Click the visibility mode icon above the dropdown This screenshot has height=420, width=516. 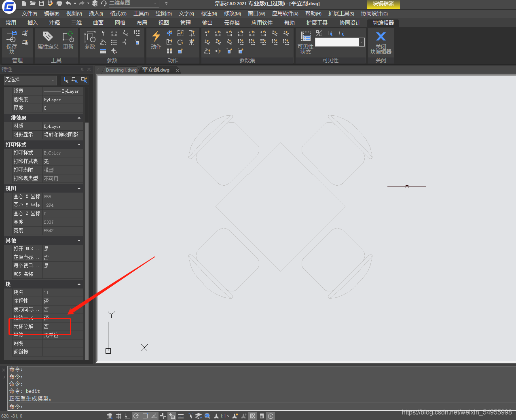pyautogui.click(x=319, y=33)
